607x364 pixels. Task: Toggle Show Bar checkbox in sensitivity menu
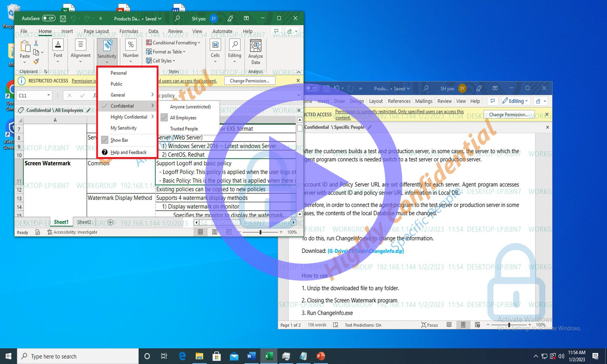pyautogui.click(x=105, y=140)
